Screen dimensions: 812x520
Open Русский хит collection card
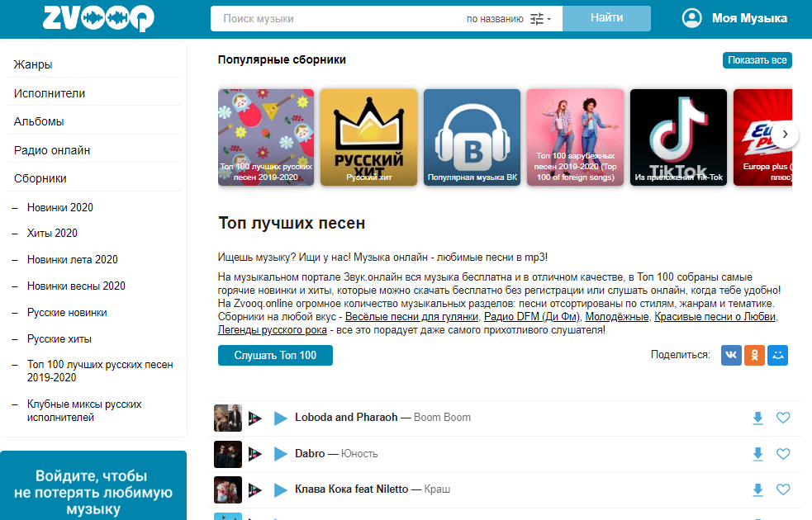pyautogui.click(x=368, y=137)
